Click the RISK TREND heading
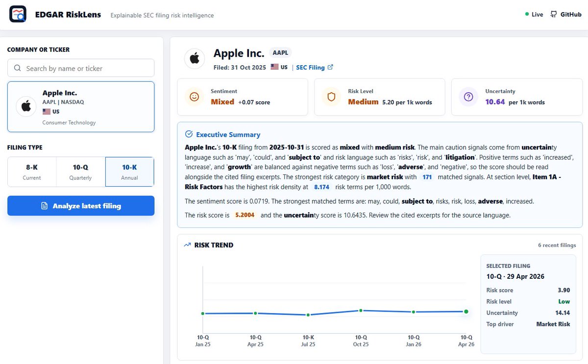588x364 pixels. click(x=214, y=245)
